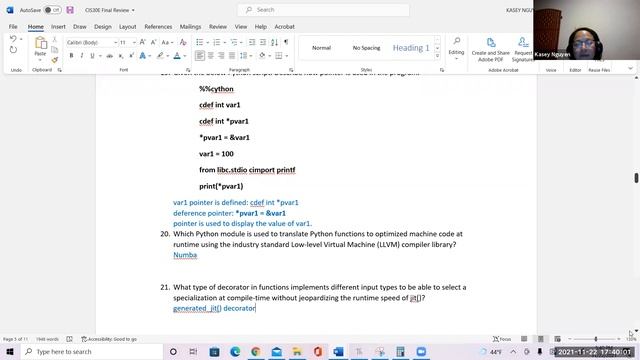This screenshot has height=360, width=640.
Task: Toggle Italic formatting
Action: tap(82, 56)
